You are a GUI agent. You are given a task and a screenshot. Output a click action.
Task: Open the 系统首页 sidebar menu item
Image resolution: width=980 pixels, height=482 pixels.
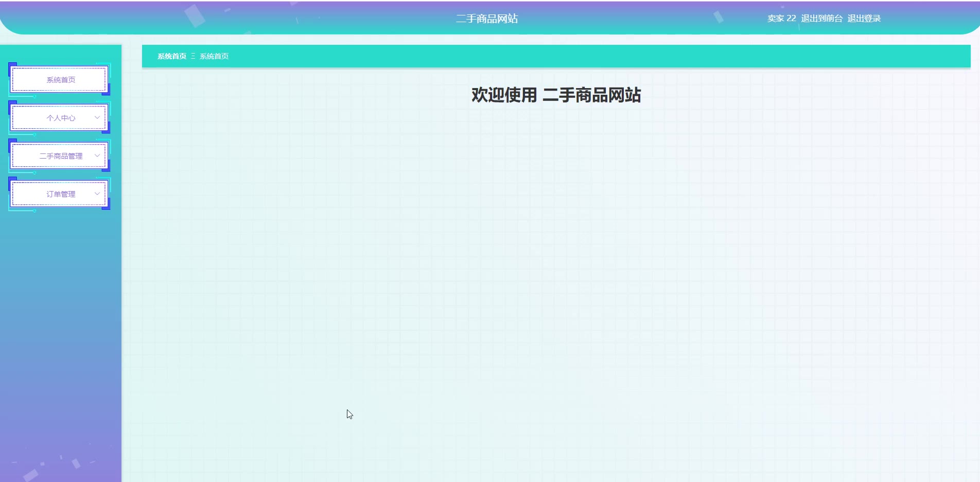point(59,80)
